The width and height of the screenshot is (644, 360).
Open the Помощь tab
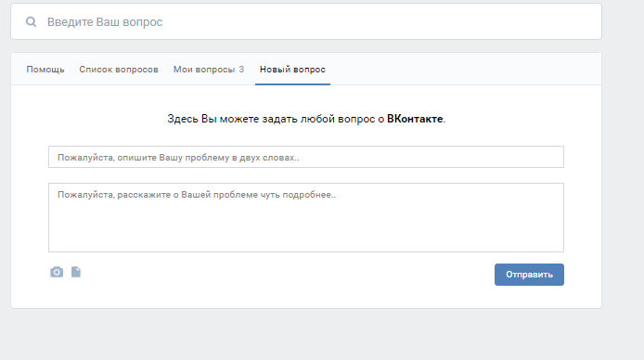click(45, 70)
